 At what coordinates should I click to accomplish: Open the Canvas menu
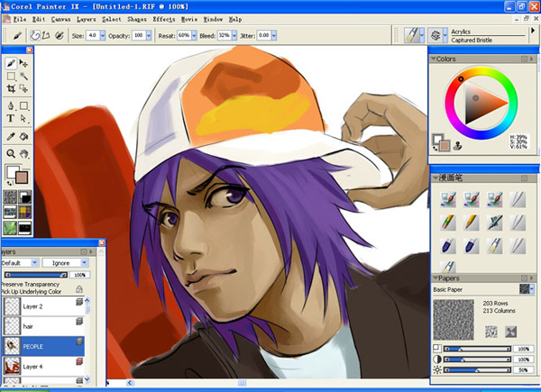[60, 18]
